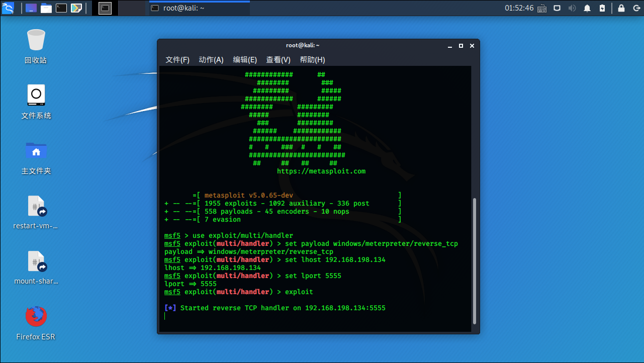This screenshot has height=363, width=644.
Task: Click the terminal window title bar
Action: point(303,45)
